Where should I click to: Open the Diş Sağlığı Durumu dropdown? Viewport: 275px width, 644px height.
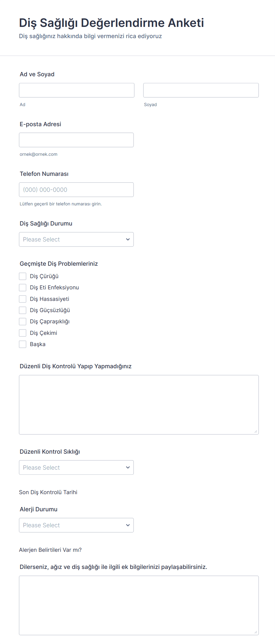tap(76, 239)
